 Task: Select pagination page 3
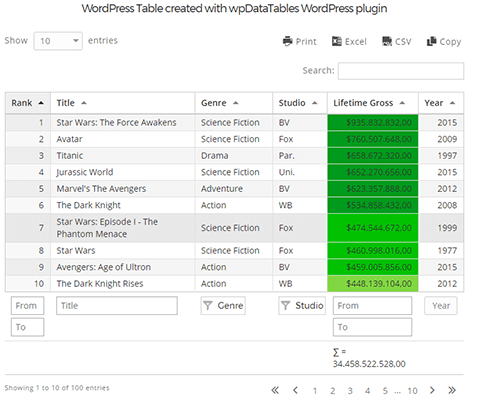point(350,391)
